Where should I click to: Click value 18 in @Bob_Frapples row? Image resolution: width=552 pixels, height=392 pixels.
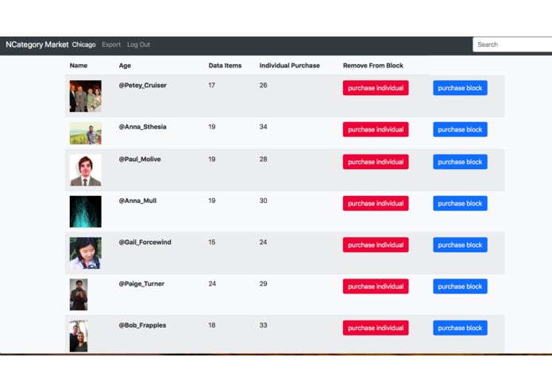[x=211, y=325]
